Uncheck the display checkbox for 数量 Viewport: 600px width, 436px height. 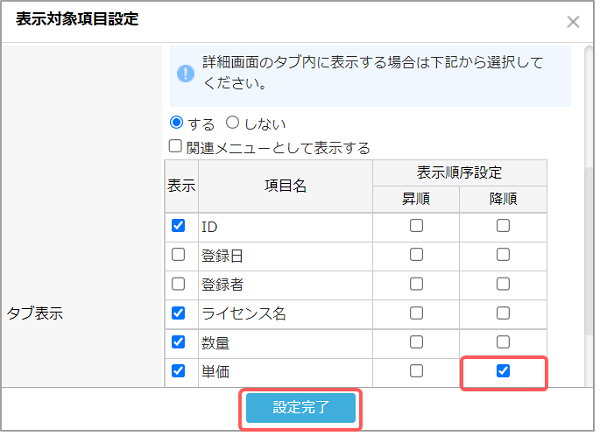point(178,342)
